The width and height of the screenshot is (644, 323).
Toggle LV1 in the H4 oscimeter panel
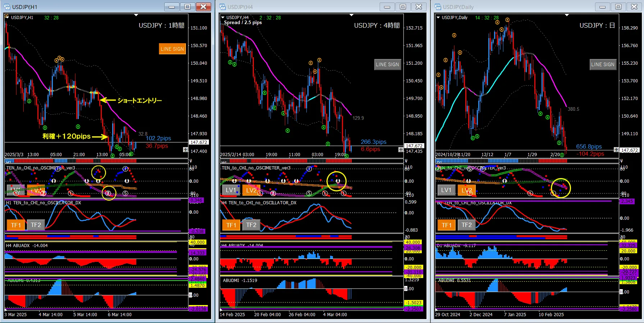[x=231, y=190]
